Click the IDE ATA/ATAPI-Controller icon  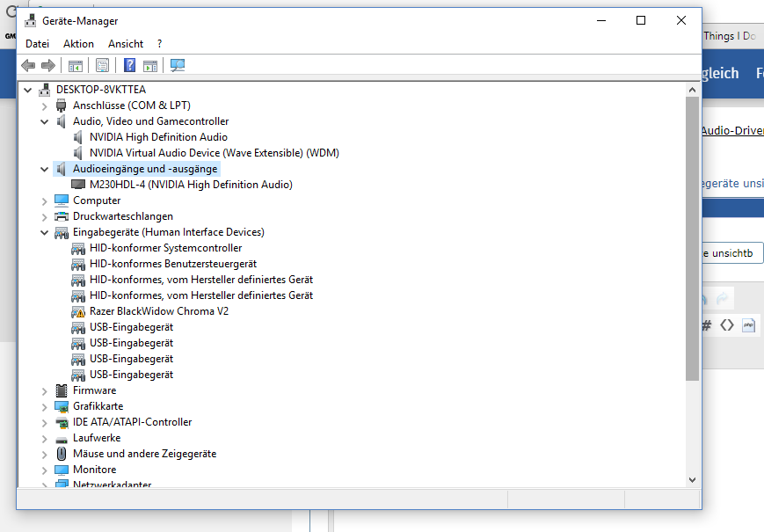pos(62,422)
